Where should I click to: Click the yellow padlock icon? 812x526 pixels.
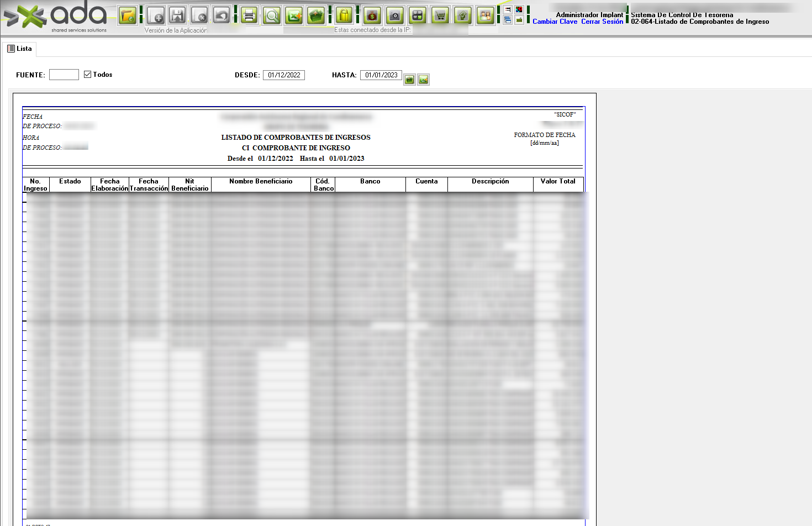coord(344,15)
